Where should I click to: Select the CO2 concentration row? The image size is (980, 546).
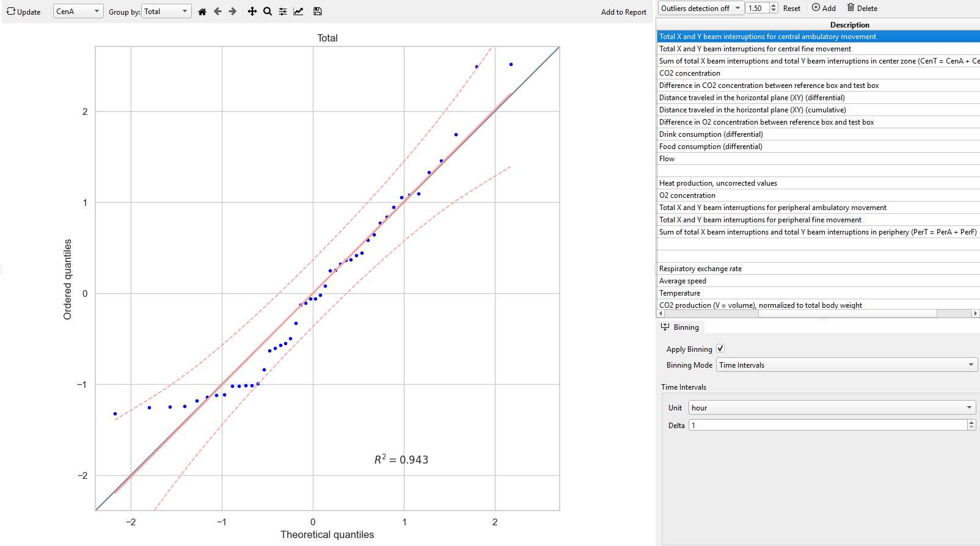point(818,73)
